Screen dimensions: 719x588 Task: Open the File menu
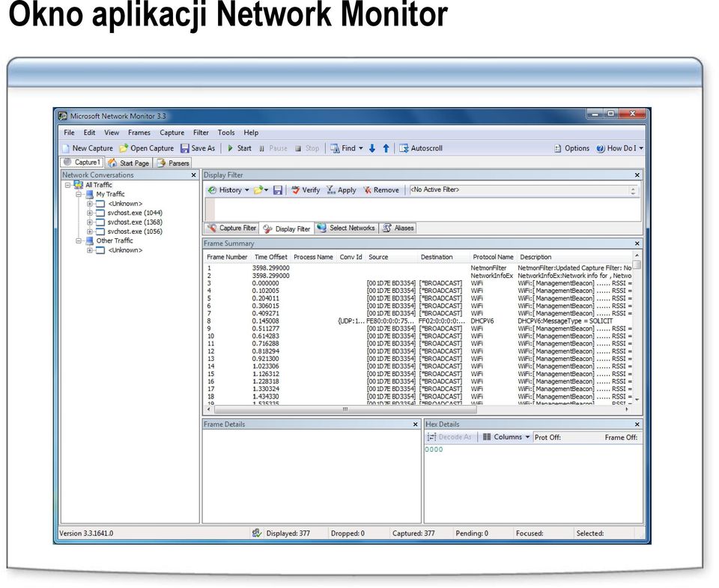69,133
